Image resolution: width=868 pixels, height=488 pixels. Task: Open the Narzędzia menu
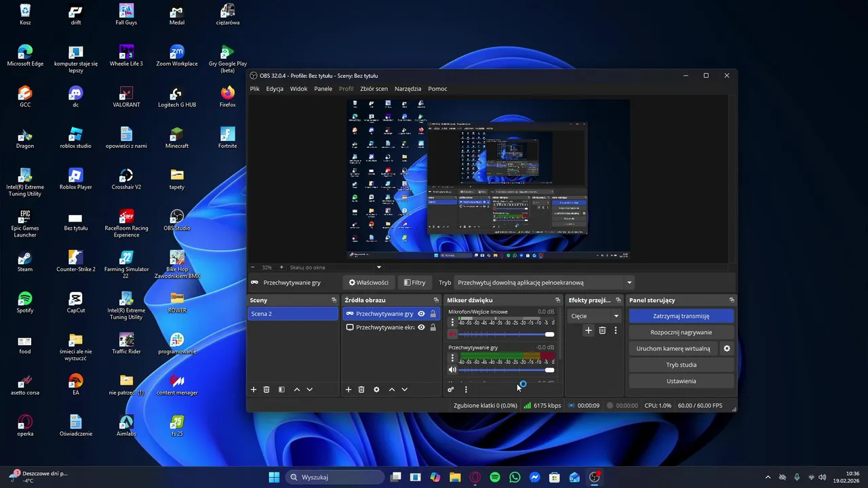[408, 89]
